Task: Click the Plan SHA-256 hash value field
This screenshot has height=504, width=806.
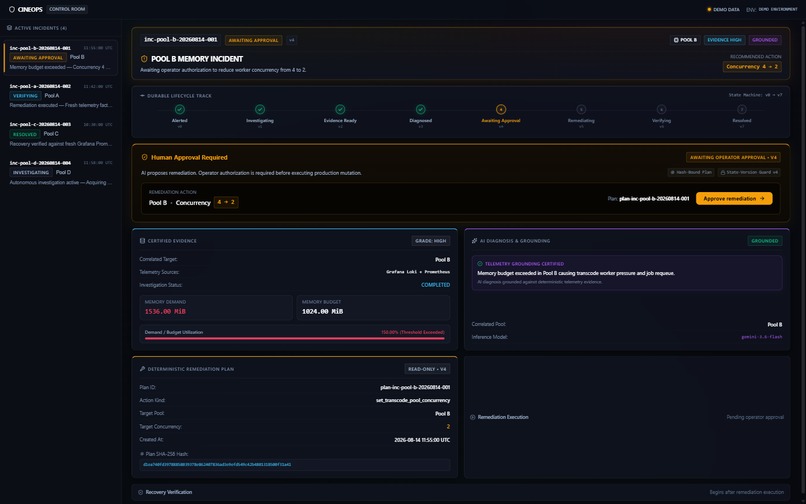Action: (295, 464)
